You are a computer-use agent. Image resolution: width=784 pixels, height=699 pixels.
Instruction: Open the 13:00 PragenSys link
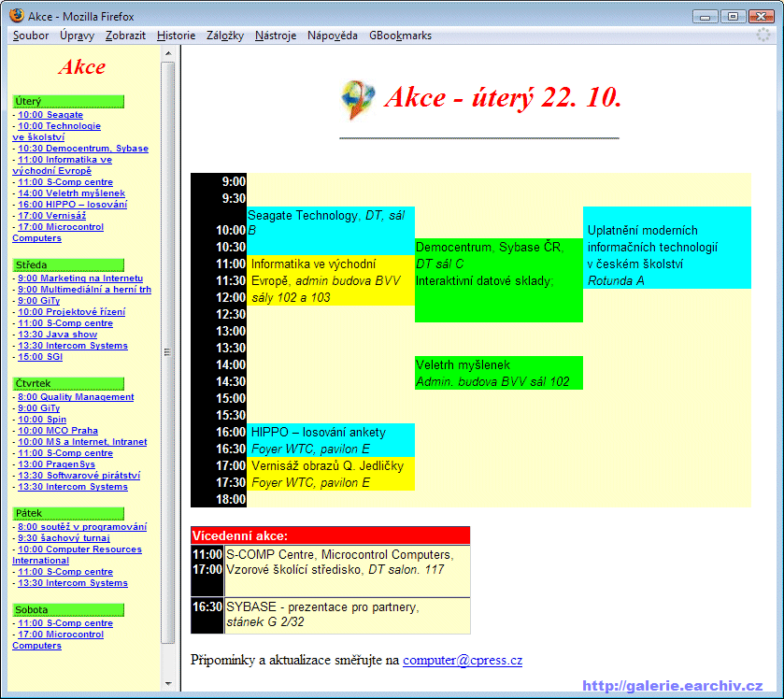56,464
